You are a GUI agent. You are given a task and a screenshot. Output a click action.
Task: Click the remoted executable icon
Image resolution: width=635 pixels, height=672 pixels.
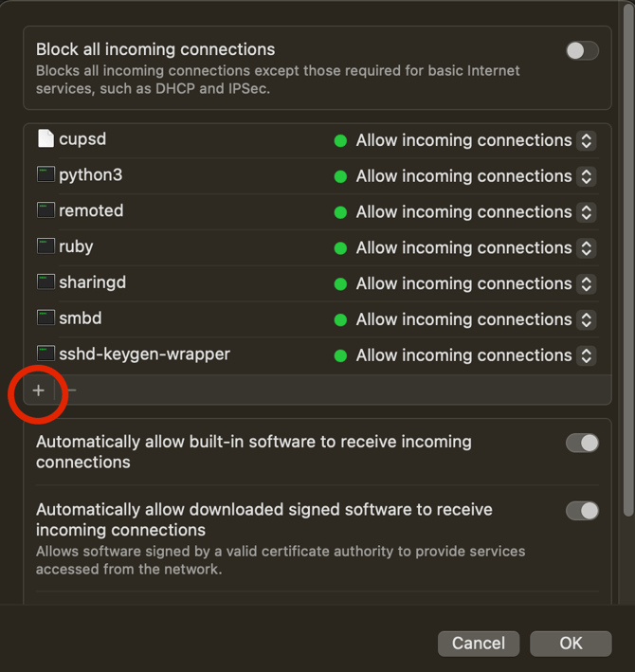coord(45,210)
